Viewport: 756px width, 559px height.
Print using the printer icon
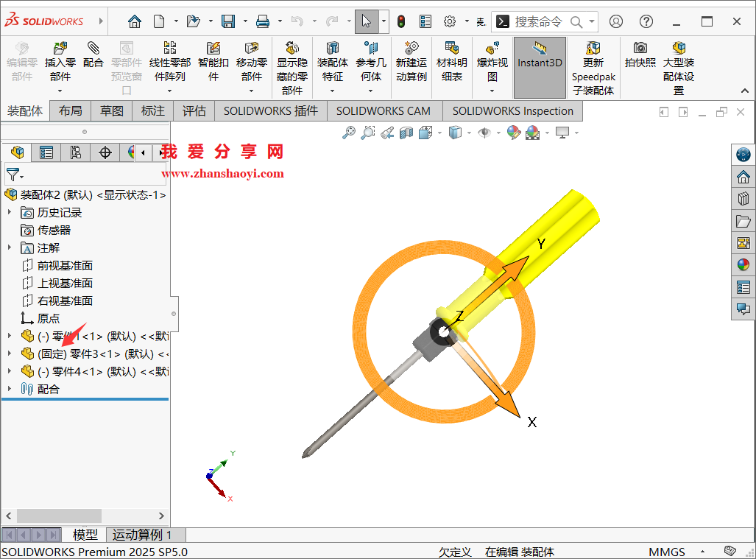(263, 21)
